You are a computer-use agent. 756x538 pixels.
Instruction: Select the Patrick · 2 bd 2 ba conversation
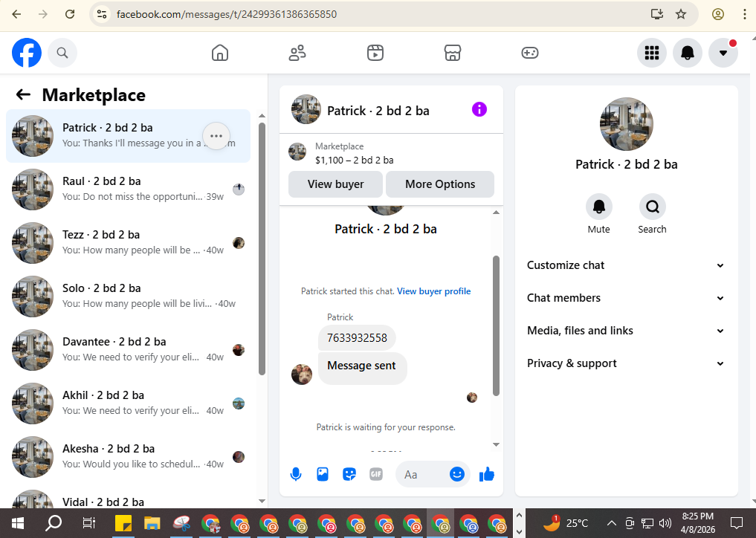(129, 136)
